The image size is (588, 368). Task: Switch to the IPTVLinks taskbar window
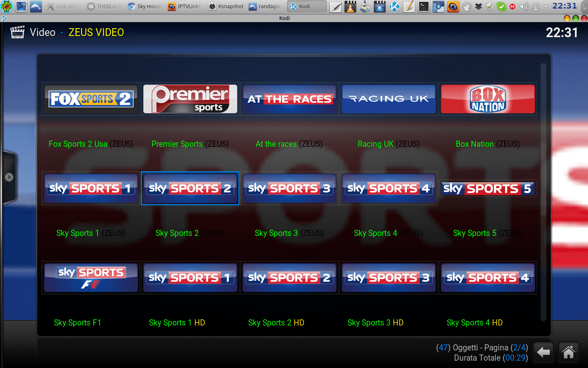[x=185, y=6]
